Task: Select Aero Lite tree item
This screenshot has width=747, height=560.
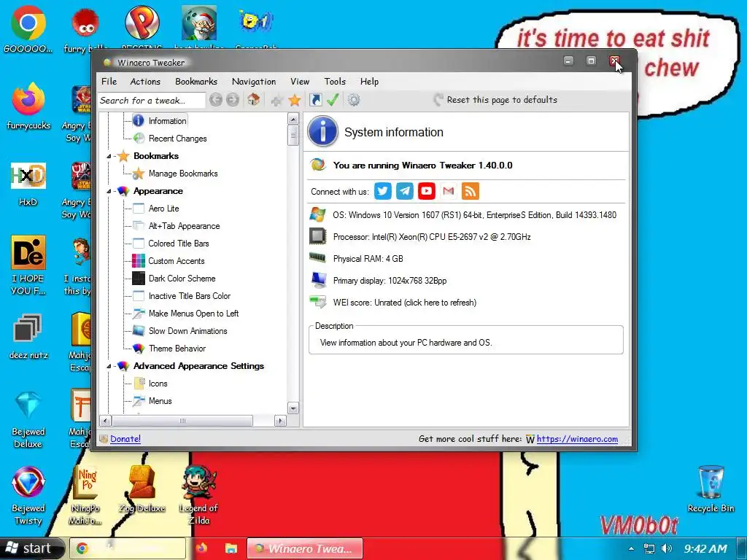Action: [x=164, y=209]
